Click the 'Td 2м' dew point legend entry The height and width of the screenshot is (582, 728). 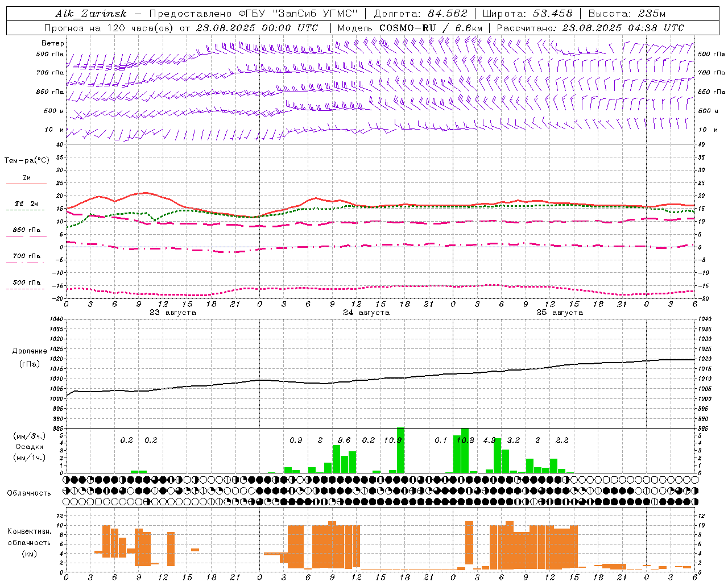26,203
